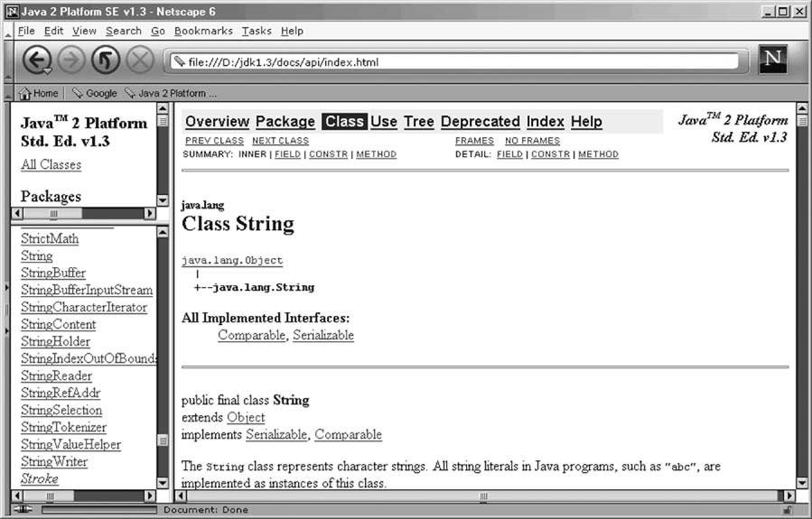Image resolution: width=812 pixels, height=519 pixels.
Task: Open StrictMath in the class list
Action: [x=50, y=238]
